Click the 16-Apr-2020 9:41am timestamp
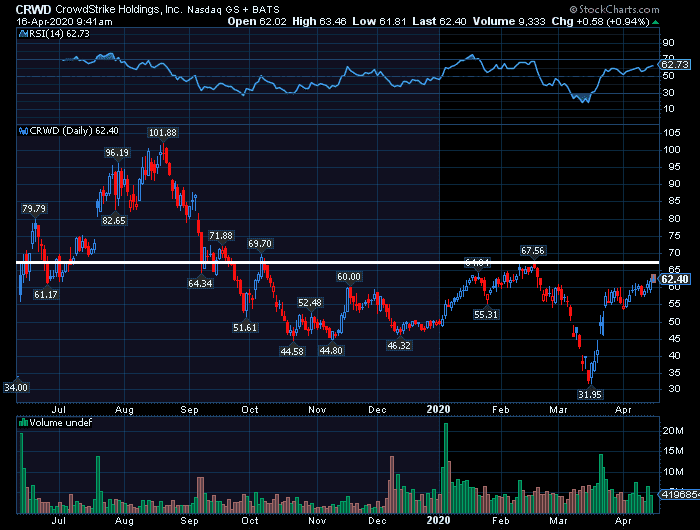The width and height of the screenshot is (700, 530). pyautogui.click(x=64, y=21)
